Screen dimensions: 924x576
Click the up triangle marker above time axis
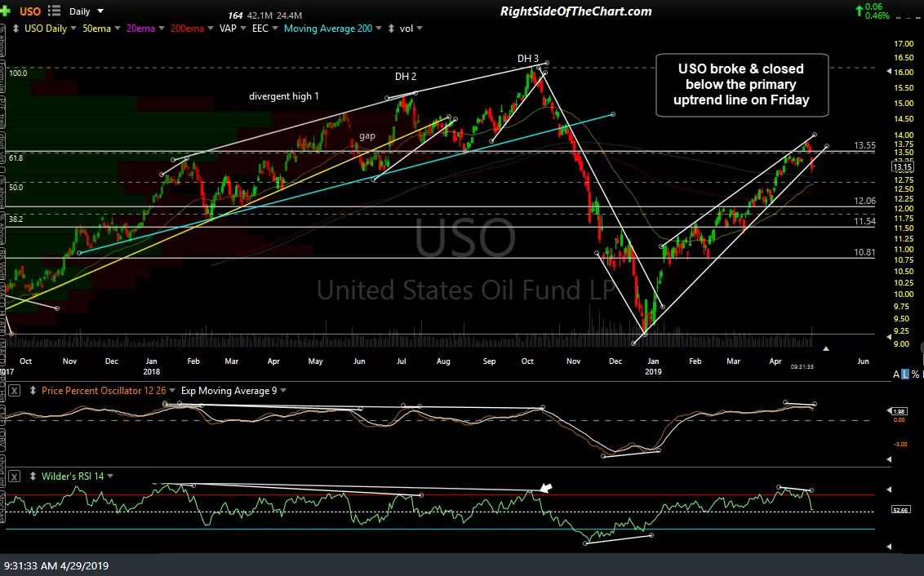pos(825,348)
